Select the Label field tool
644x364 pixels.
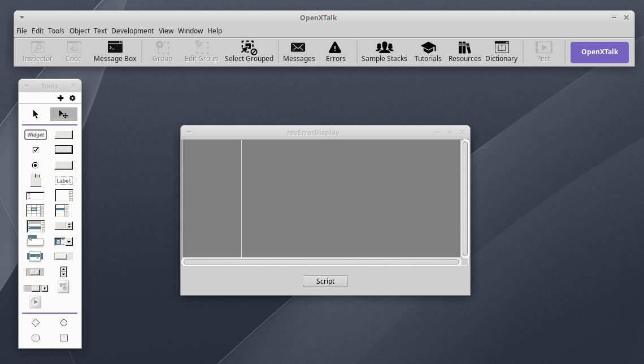click(64, 180)
